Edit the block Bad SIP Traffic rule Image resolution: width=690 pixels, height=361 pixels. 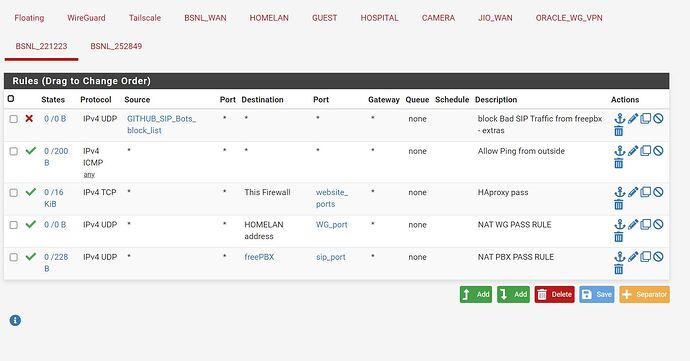(x=633, y=118)
